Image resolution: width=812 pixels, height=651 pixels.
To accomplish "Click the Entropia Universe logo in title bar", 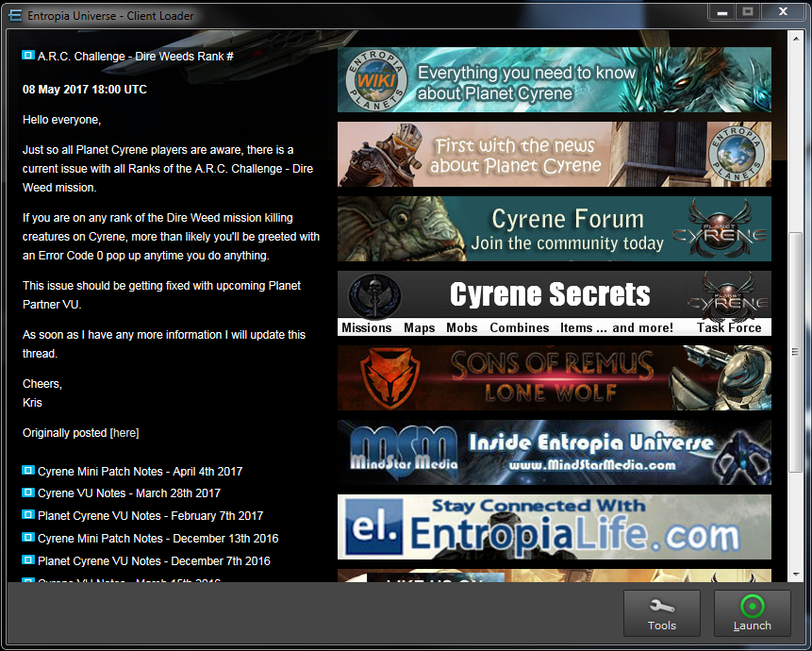I will click(15, 15).
